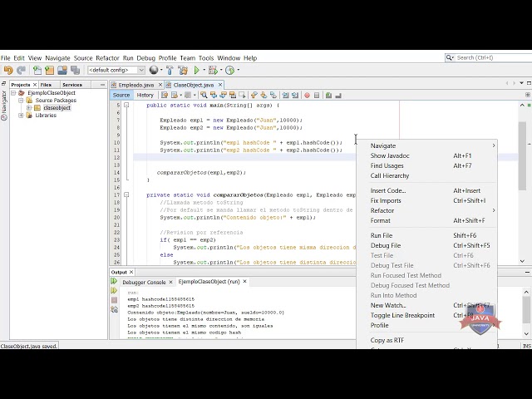The height and width of the screenshot is (399, 532).
Task: Open the Navigate submenu in the context menu
Action: pos(426,146)
